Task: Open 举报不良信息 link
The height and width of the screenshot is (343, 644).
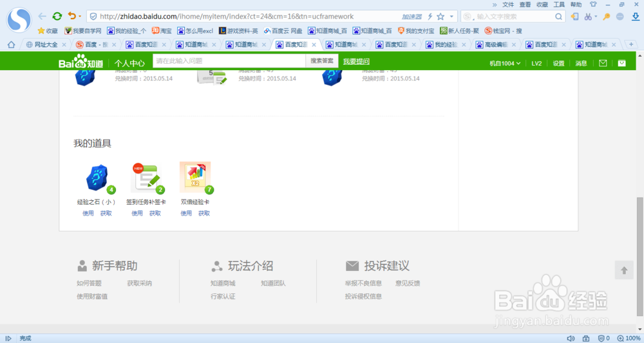Action: pyautogui.click(x=363, y=283)
